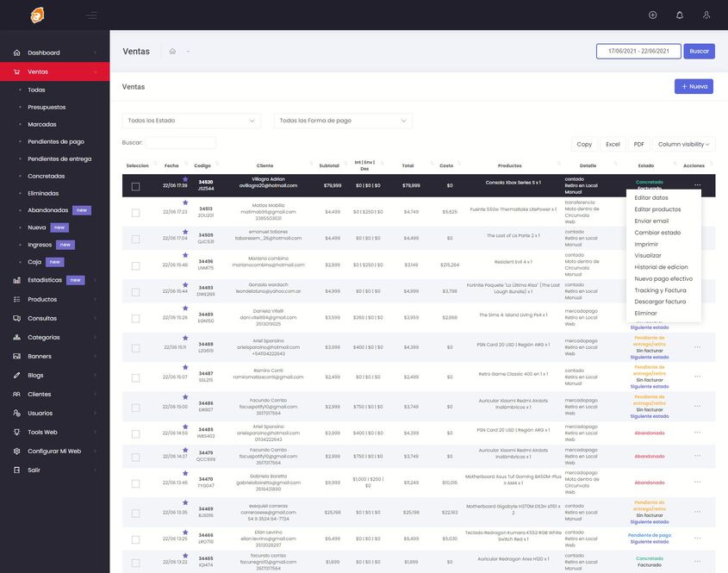Open the 'Todos los Estado' dropdown
The width and height of the screenshot is (728, 573).
click(x=191, y=121)
